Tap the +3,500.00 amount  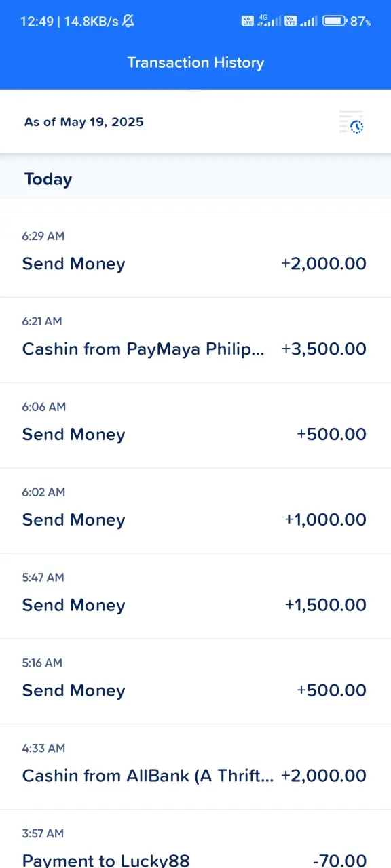tap(324, 349)
